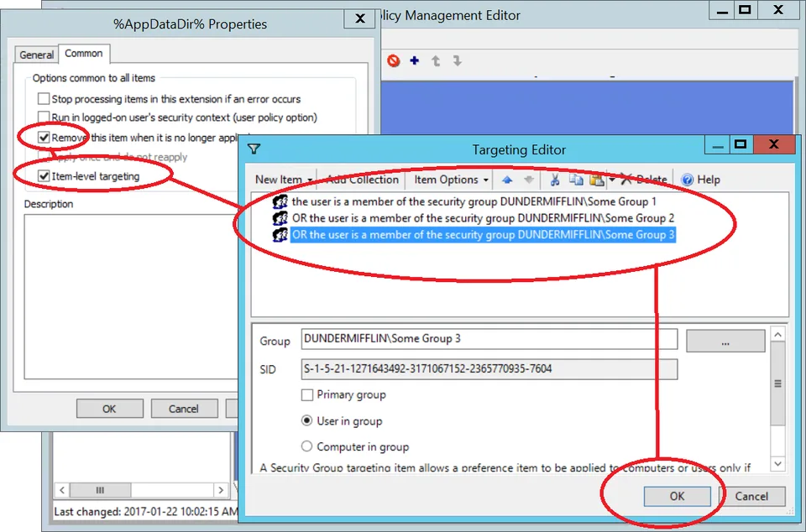Click the Paste clipboard icon
Screen dimensions: 806x532
(x=597, y=180)
